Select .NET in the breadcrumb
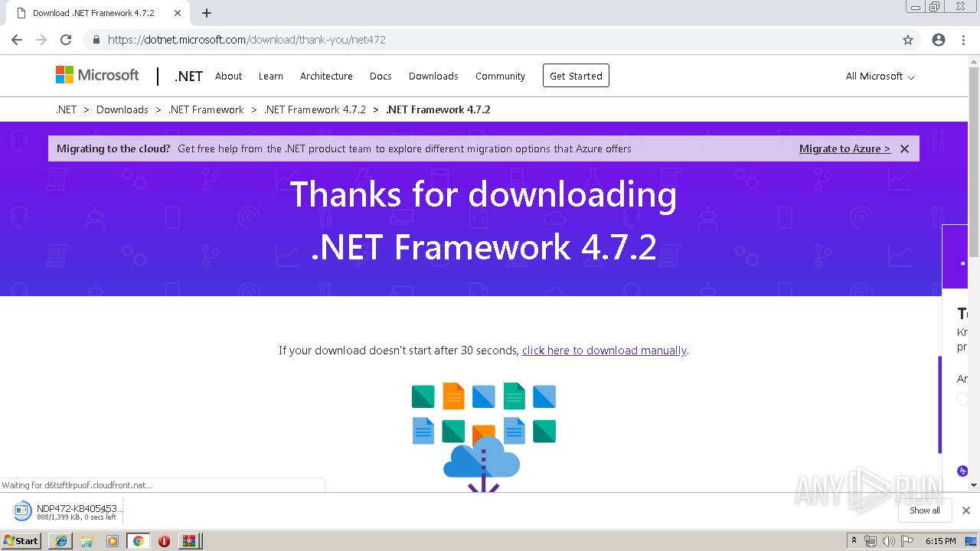The image size is (980, 551). (x=66, y=109)
